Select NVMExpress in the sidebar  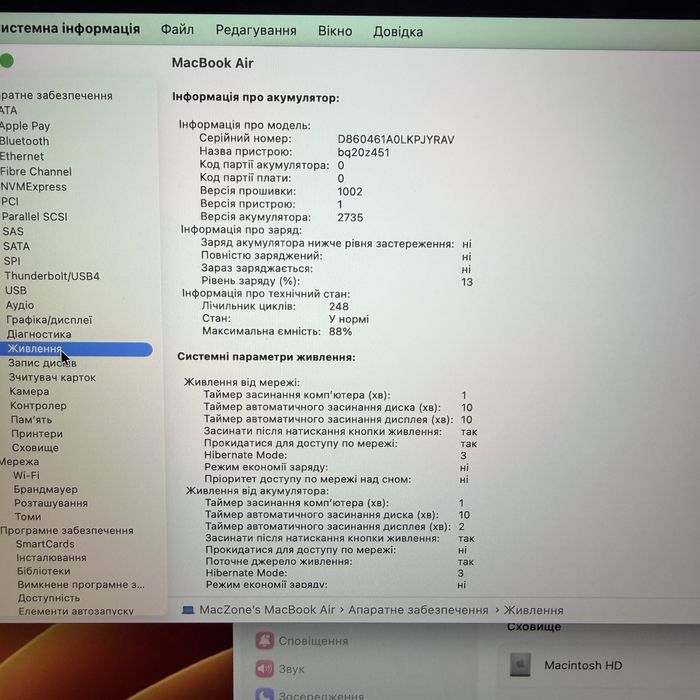point(33,187)
